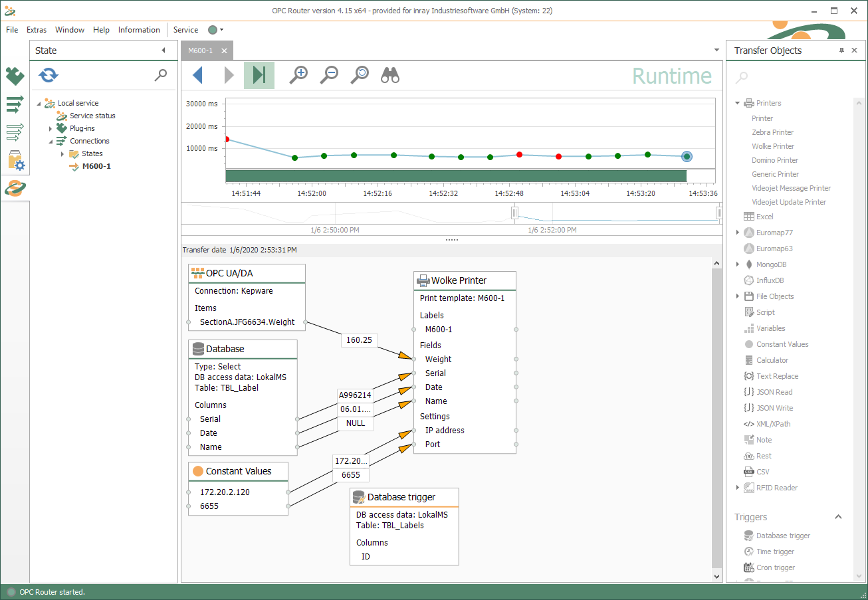Click the zoom out magnifier icon
Screen dimensions: 868x600
pyautogui.click(x=329, y=75)
